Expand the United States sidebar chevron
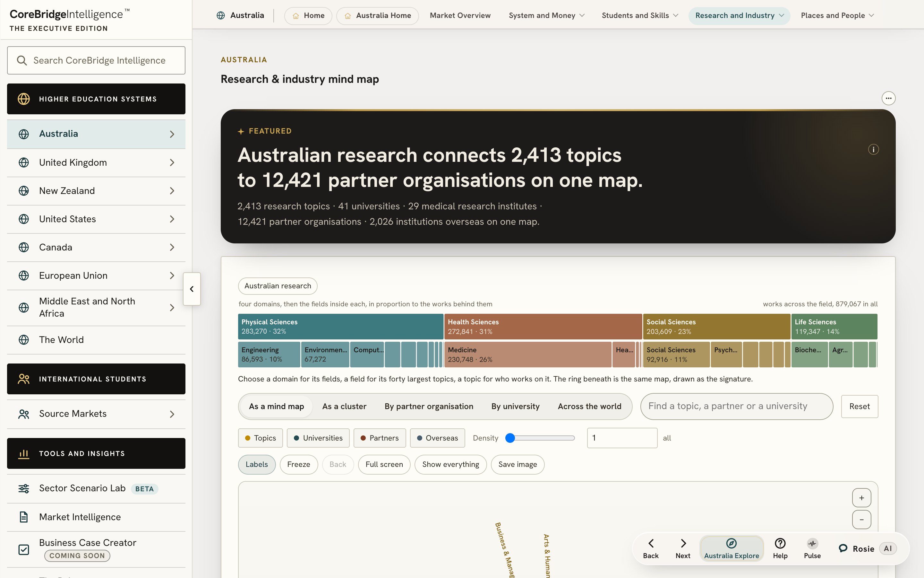Viewport: 924px width, 578px height. tap(172, 219)
